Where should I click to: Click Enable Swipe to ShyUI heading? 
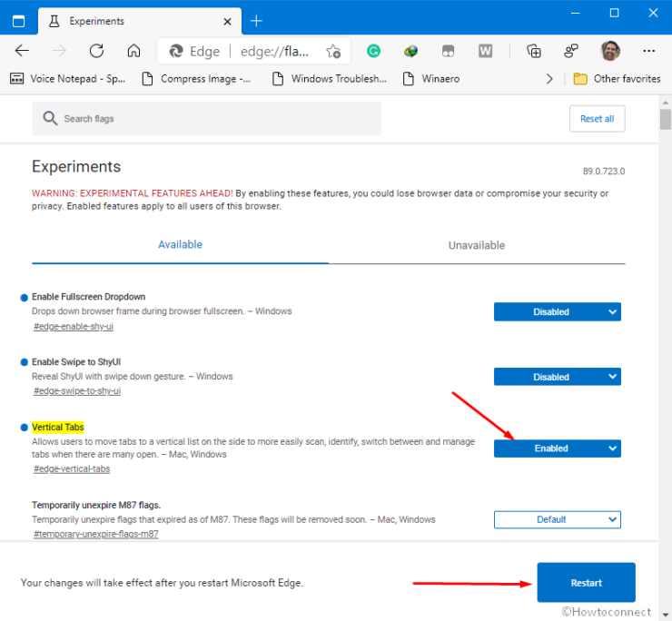tap(76, 362)
